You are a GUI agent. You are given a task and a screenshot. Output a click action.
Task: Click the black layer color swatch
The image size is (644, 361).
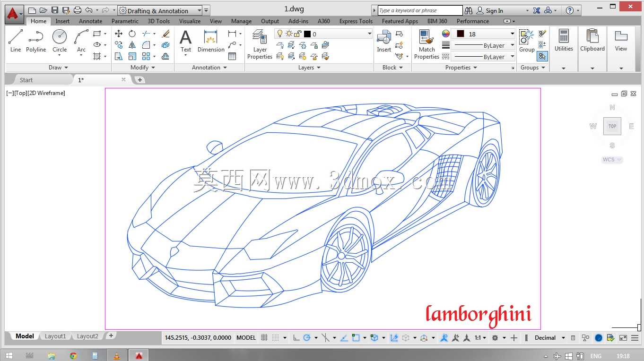point(307,34)
